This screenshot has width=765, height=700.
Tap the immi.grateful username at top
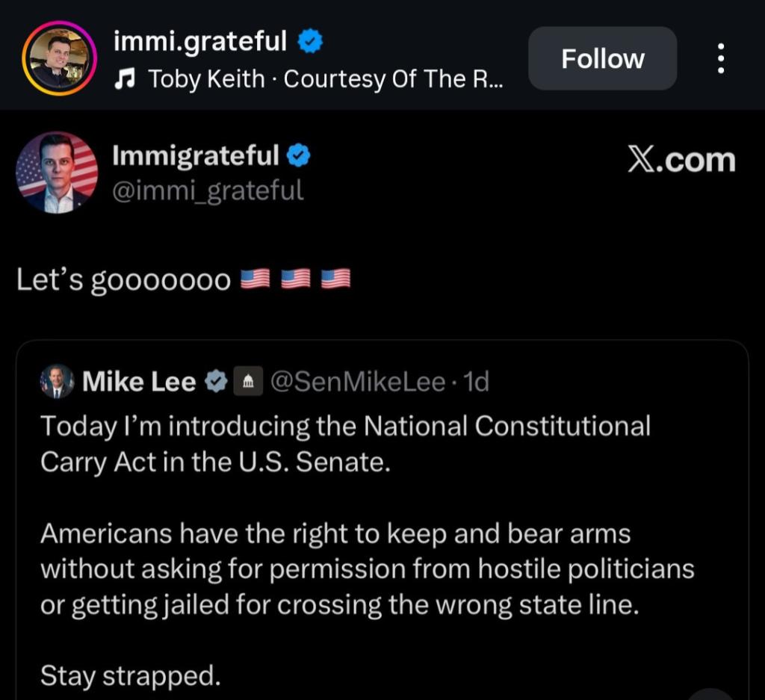coord(199,41)
